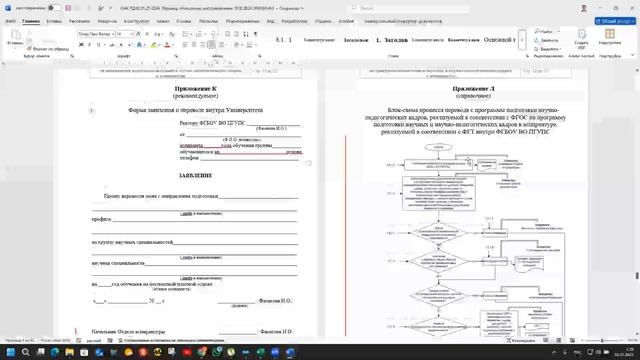Apply the 'Основной т' style
Viewport: 640px width, 360px height.
pos(500,40)
